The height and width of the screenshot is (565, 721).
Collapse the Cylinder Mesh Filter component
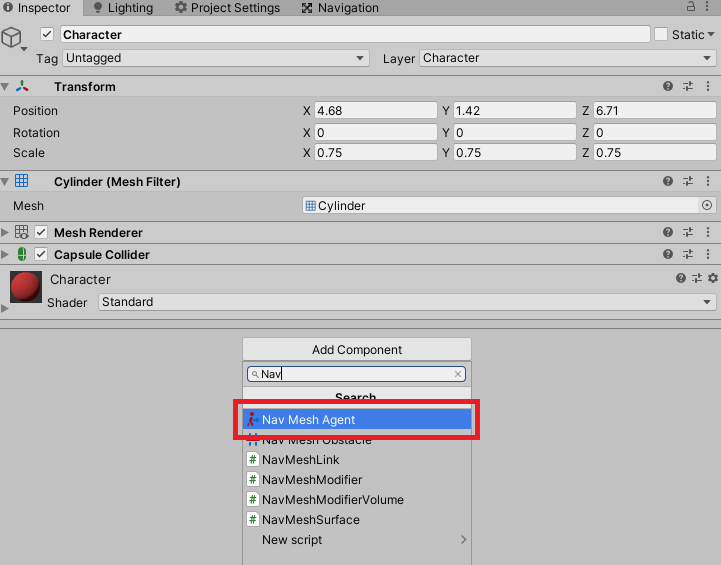coord(5,182)
